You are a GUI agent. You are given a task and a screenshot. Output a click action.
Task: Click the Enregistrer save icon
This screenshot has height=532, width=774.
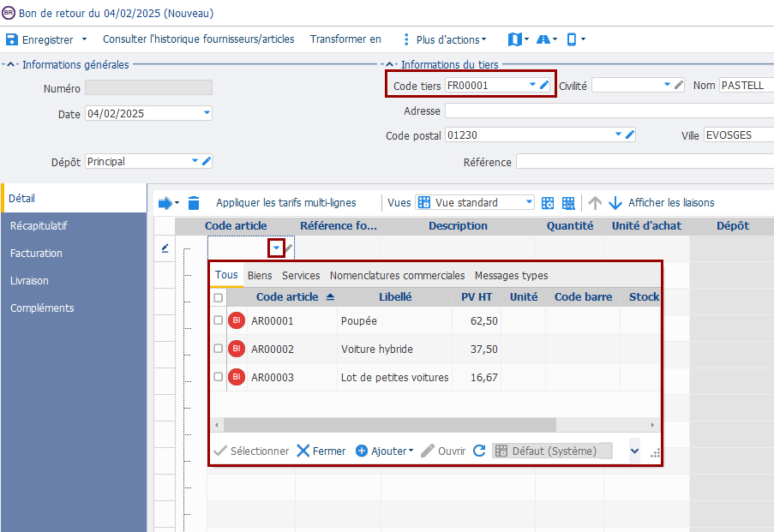[12, 39]
